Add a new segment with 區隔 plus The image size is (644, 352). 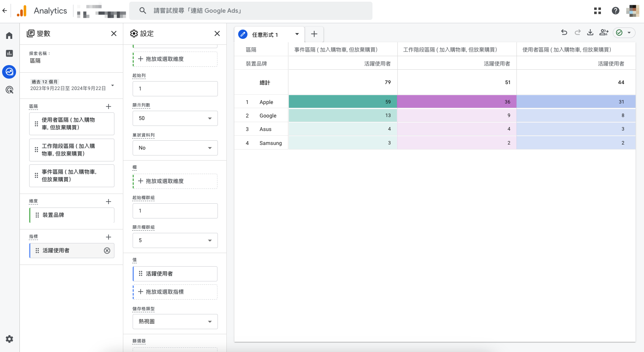tap(109, 106)
